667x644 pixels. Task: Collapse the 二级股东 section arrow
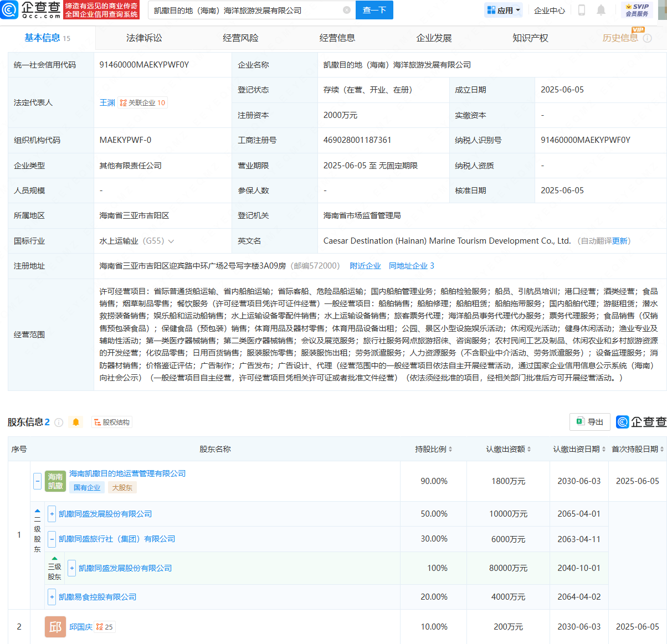pyautogui.click(x=37, y=511)
